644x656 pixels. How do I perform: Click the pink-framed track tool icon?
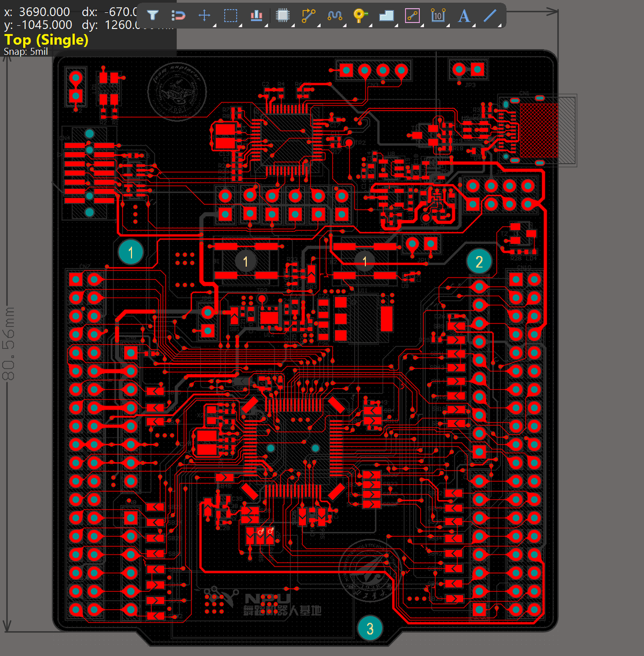(x=412, y=16)
